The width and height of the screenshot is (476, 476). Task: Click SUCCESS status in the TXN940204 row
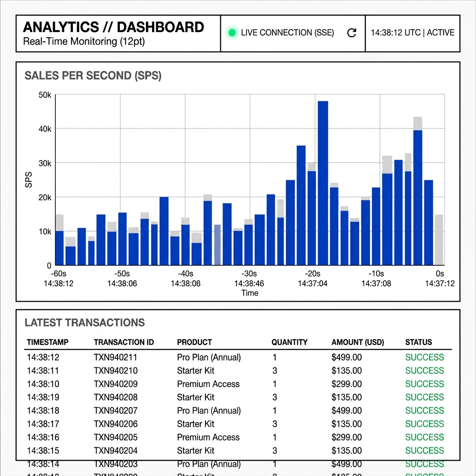(x=424, y=451)
